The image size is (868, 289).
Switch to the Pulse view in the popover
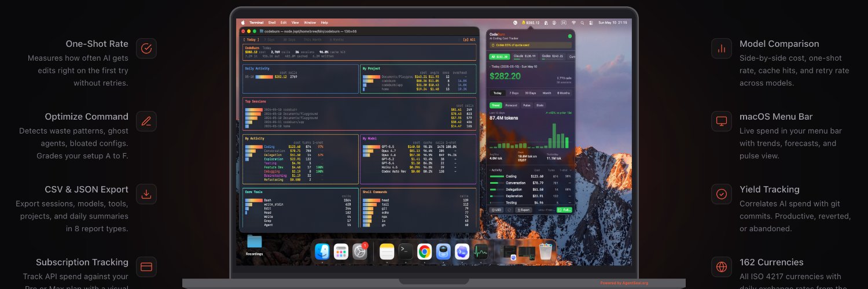(527, 105)
